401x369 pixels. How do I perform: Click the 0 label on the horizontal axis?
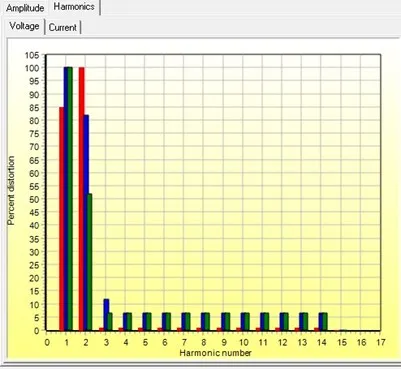click(x=47, y=342)
